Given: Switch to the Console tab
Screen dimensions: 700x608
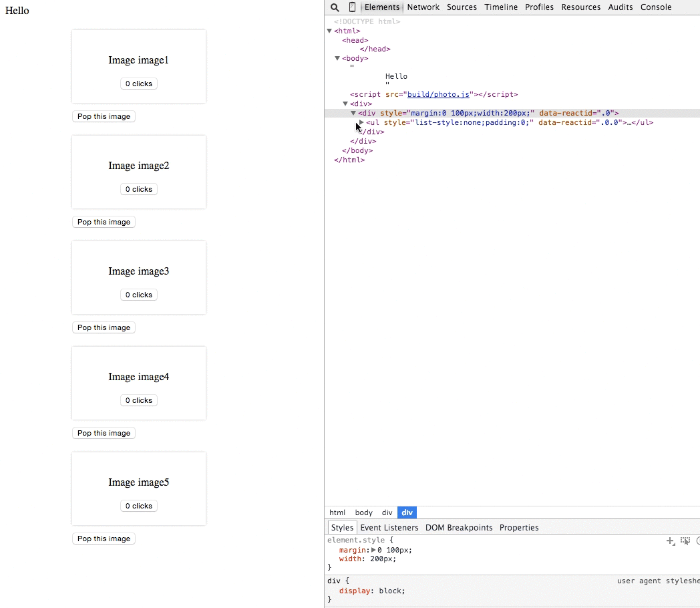Looking at the screenshot, I should pos(656,7).
